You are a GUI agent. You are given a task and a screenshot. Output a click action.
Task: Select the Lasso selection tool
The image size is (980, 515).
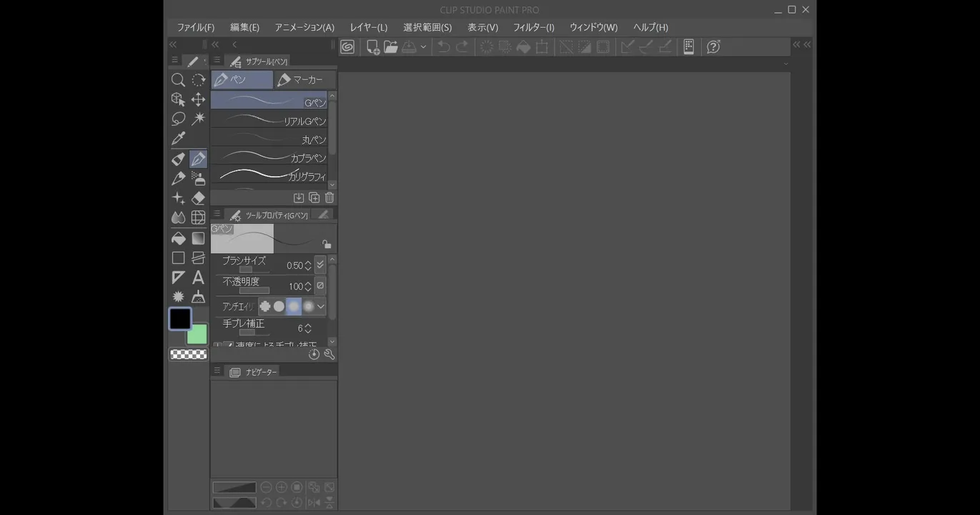point(178,119)
